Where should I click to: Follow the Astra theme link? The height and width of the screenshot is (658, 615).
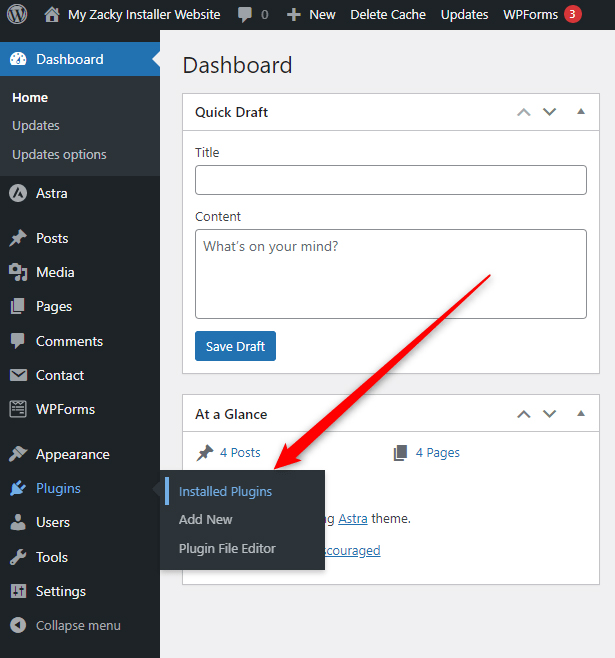coord(353,519)
